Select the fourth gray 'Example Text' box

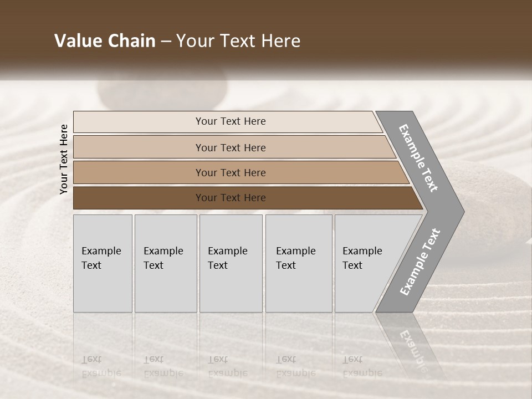tap(299, 263)
